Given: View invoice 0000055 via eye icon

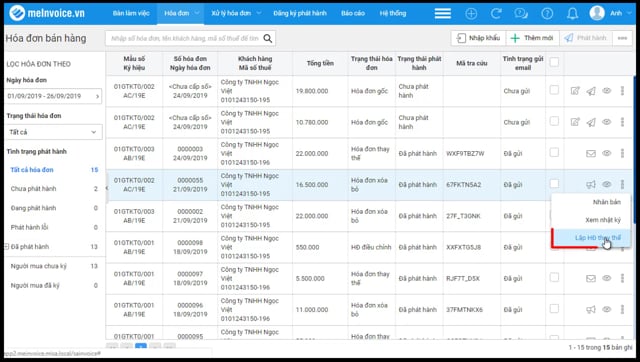Looking at the screenshot, I should [607, 184].
